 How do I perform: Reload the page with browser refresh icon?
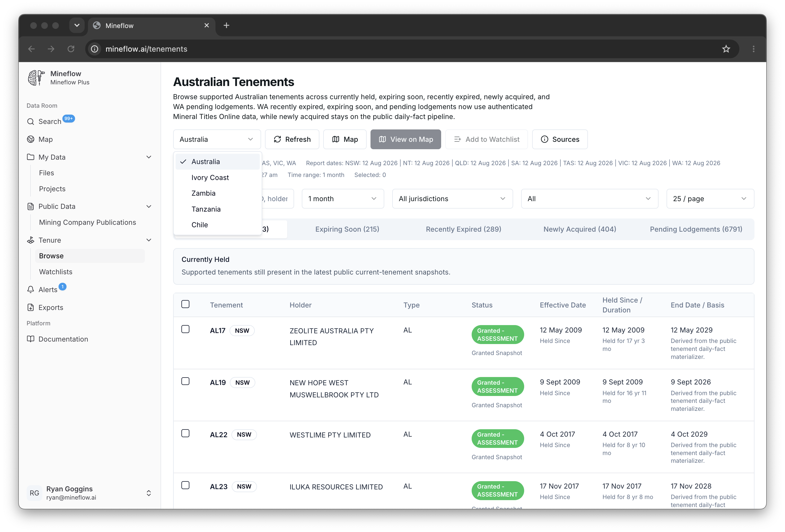pos(71,49)
